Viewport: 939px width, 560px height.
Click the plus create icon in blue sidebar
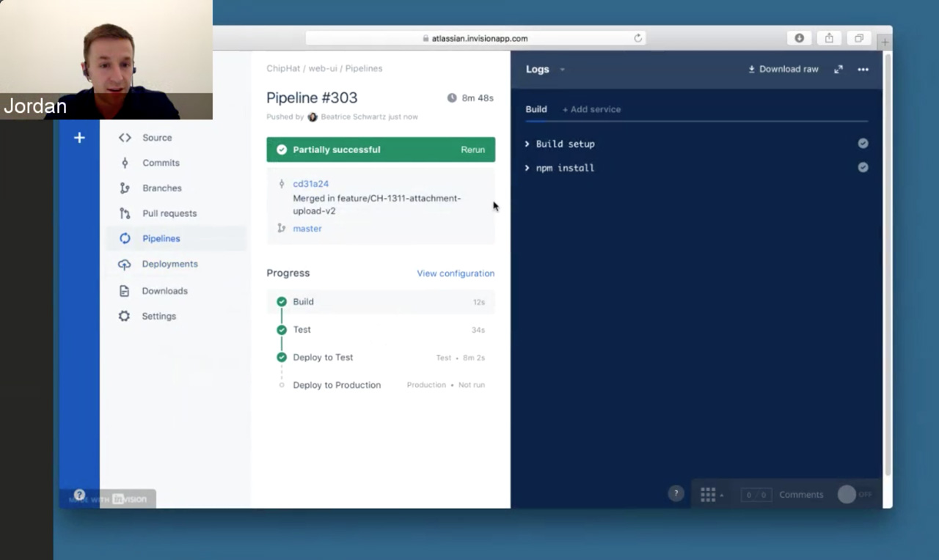(x=79, y=138)
